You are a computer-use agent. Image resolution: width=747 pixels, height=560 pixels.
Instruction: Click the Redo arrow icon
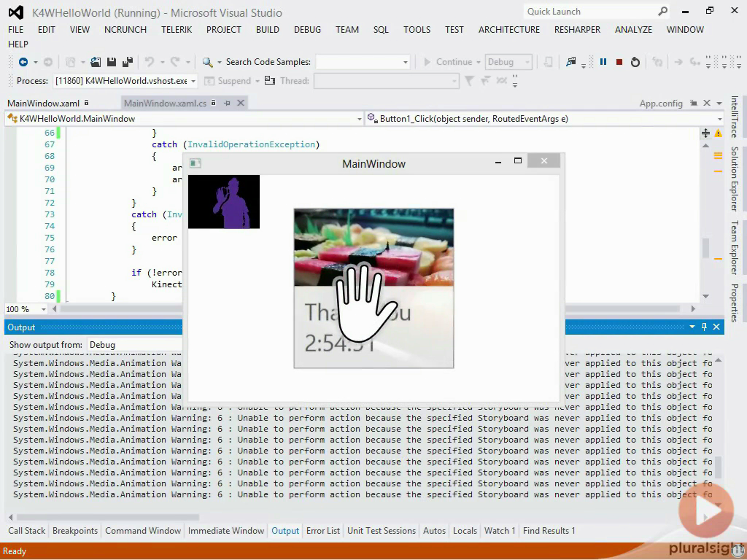tap(175, 62)
